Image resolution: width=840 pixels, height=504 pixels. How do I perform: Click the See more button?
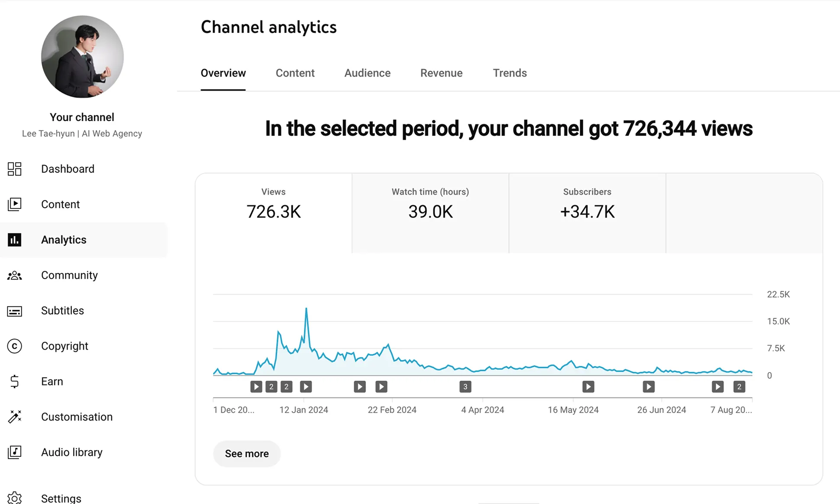(247, 453)
